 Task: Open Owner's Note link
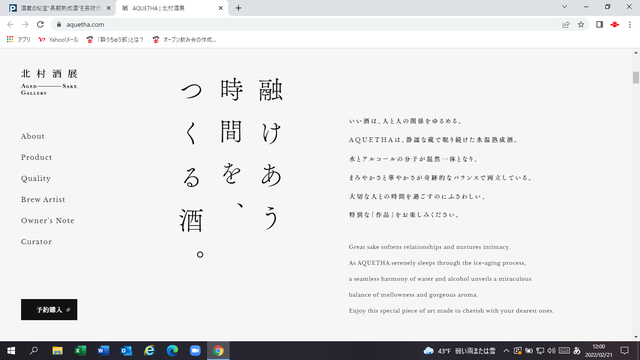point(47,221)
